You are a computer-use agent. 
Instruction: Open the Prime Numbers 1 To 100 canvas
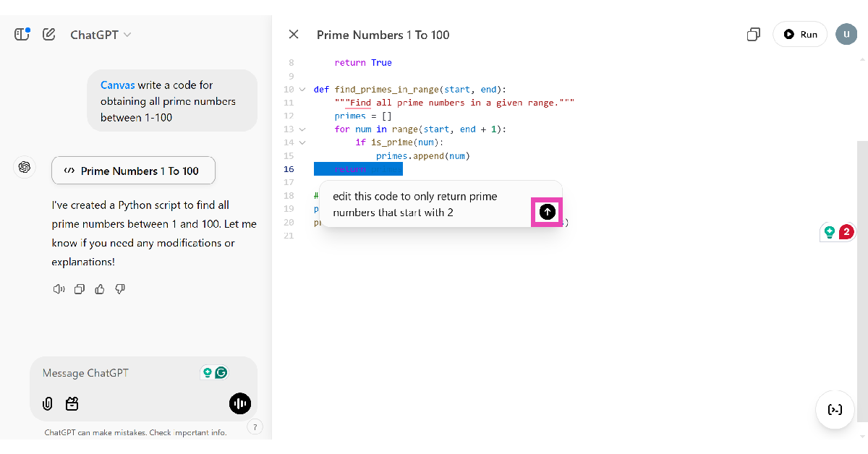(x=133, y=171)
